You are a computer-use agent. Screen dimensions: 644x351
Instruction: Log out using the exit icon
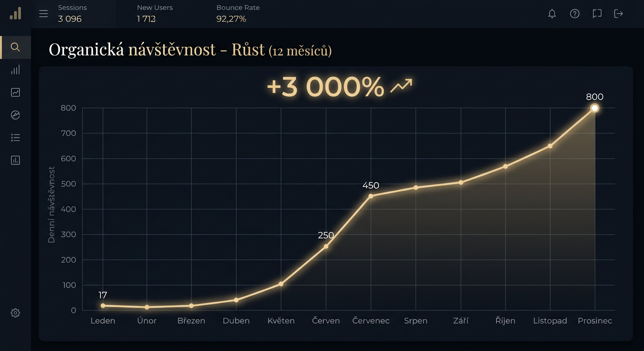(x=618, y=14)
